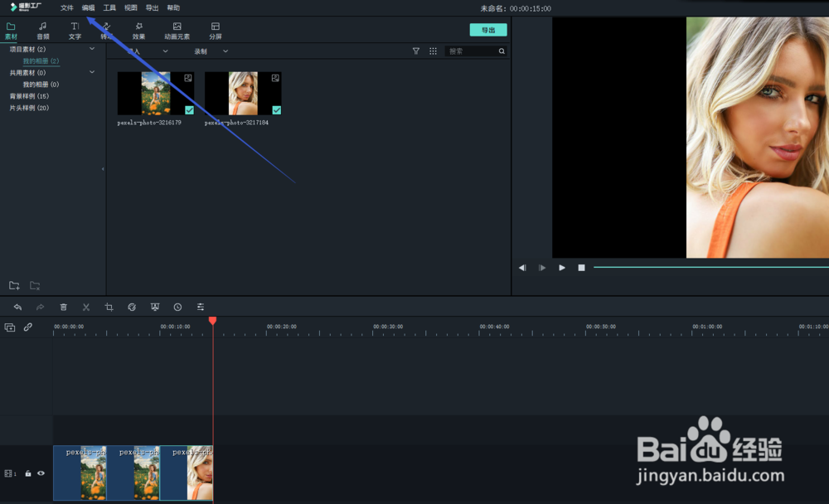Viewport: 829px width, 504px height.
Task: Click the preview progress bar
Action: (x=711, y=268)
